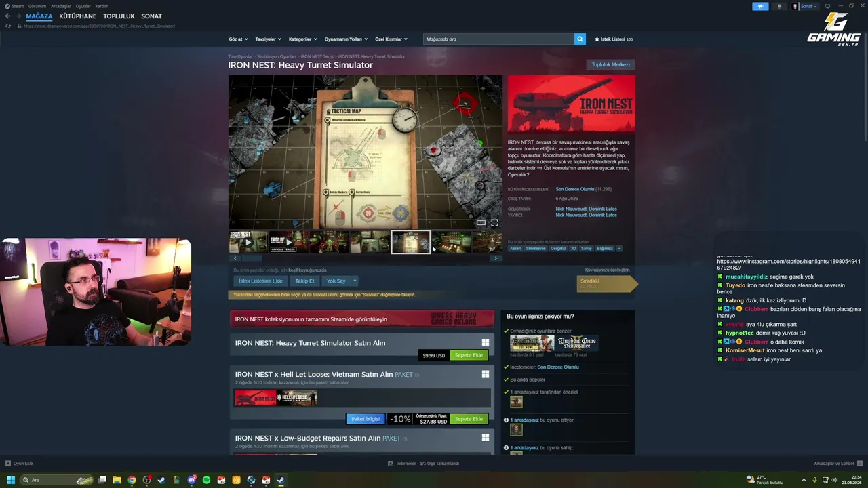Image resolution: width=868 pixels, height=488 pixels.
Task: Click the Topluluk Merkezi button
Action: point(610,64)
